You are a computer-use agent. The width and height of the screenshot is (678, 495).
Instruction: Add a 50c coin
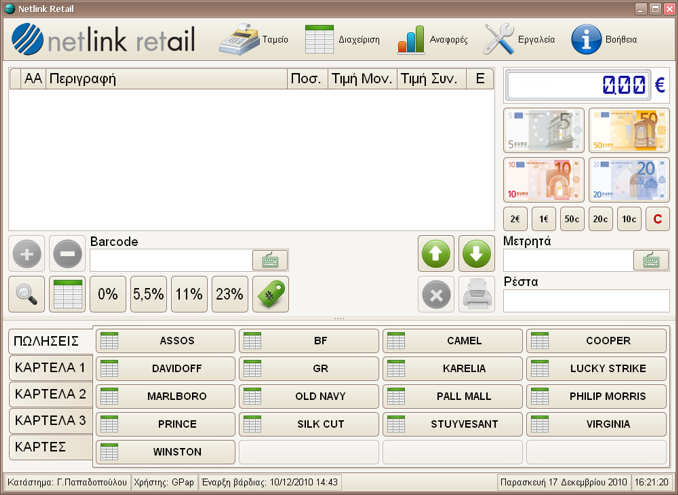click(x=572, y=219)
